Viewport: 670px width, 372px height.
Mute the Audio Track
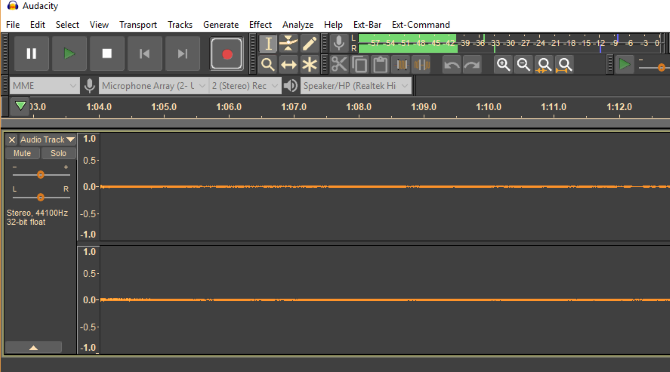[22, 153]
